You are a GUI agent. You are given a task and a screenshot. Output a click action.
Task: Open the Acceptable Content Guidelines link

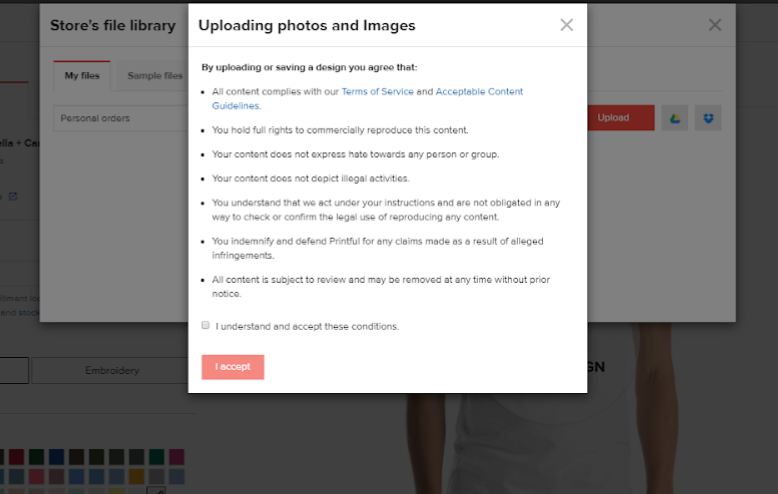(x=367, y=99)
